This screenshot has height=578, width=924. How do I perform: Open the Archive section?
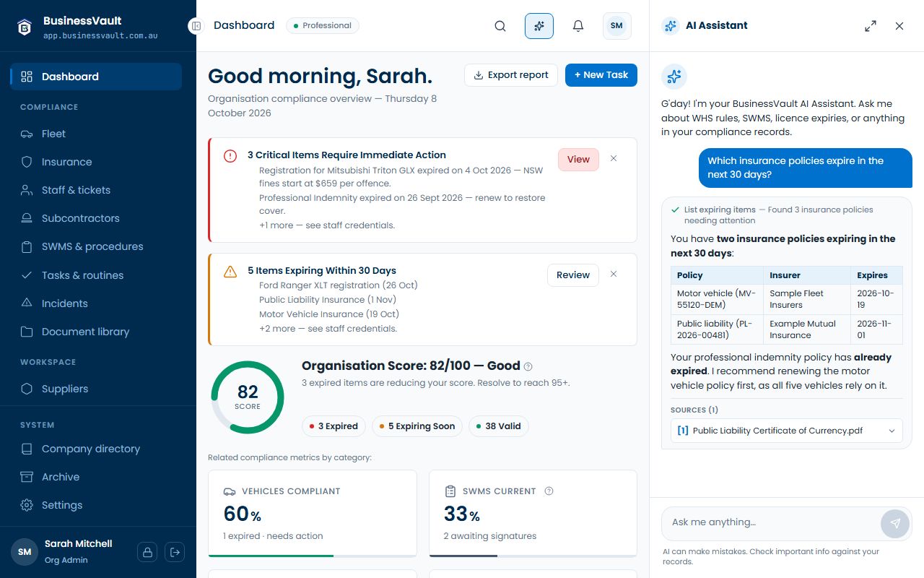click(96, 477)
